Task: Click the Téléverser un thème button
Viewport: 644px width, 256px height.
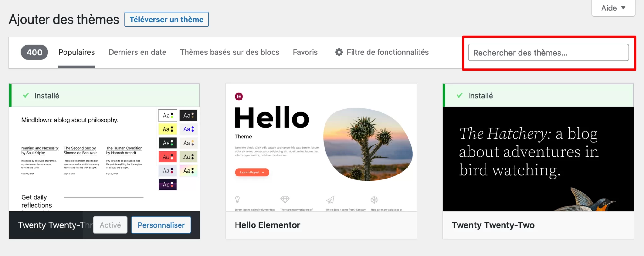Action: coord(166,20)
